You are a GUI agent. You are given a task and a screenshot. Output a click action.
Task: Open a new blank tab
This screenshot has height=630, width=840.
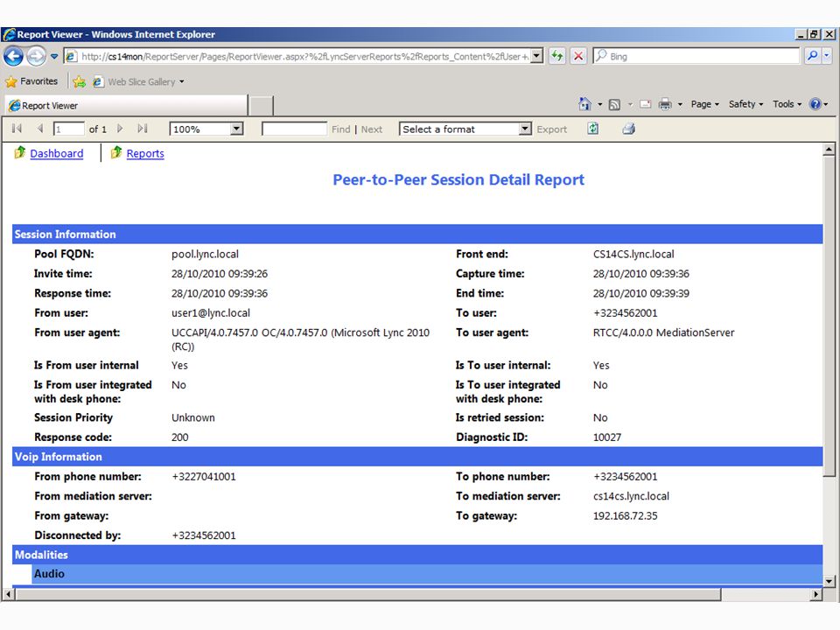click(262, 106)
